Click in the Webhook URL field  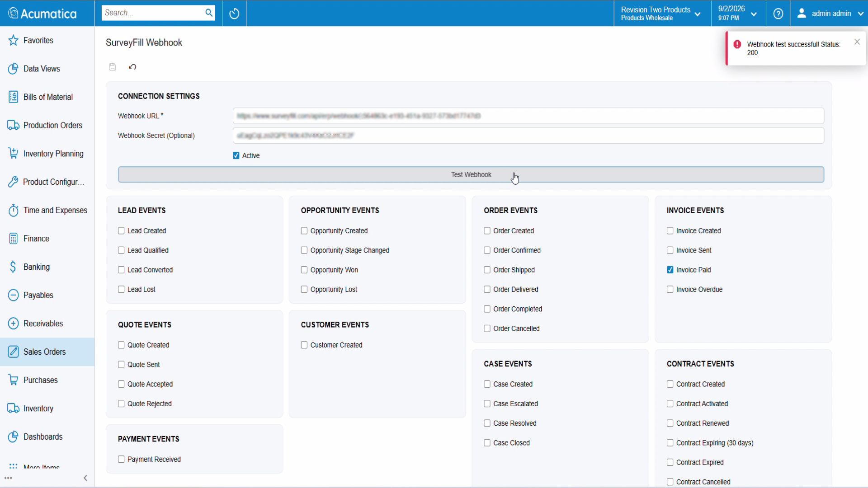tap(528, 116)
